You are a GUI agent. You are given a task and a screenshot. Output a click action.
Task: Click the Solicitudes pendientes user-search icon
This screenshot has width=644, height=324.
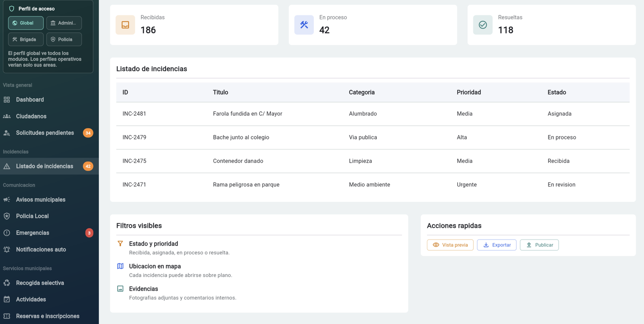coord(7,133)
